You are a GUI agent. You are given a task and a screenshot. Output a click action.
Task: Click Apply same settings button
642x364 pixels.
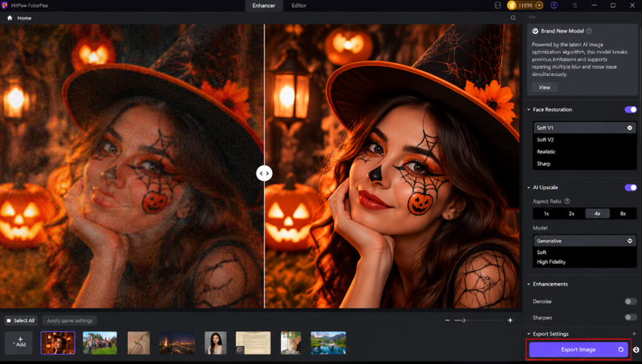[70, 320]
